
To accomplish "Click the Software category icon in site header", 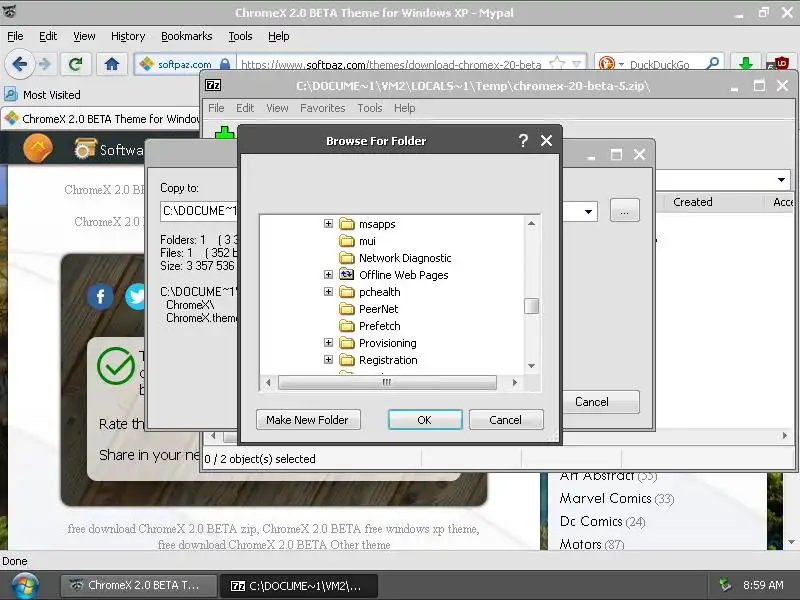I will pyautogui.click(x=85, y=148).
